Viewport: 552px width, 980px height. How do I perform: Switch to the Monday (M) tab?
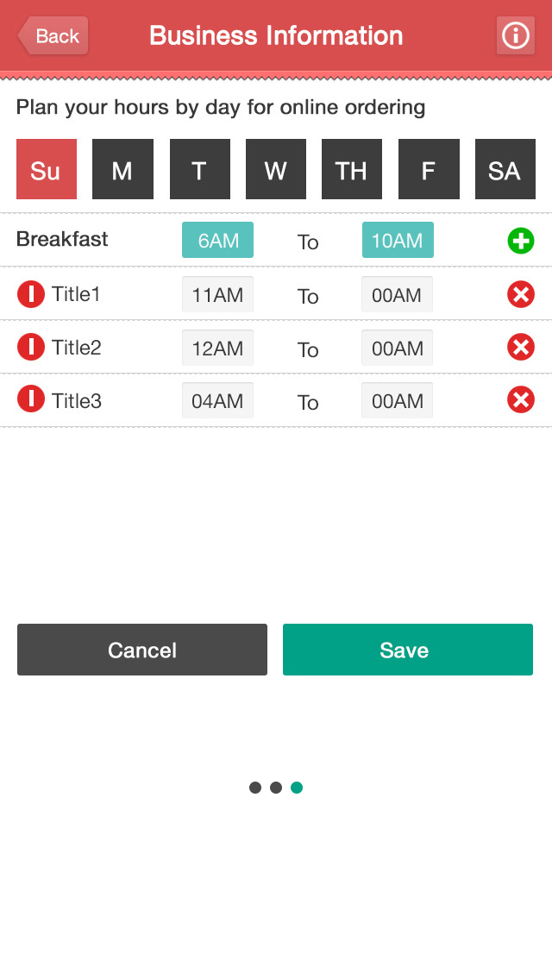[x=122, y=170]
